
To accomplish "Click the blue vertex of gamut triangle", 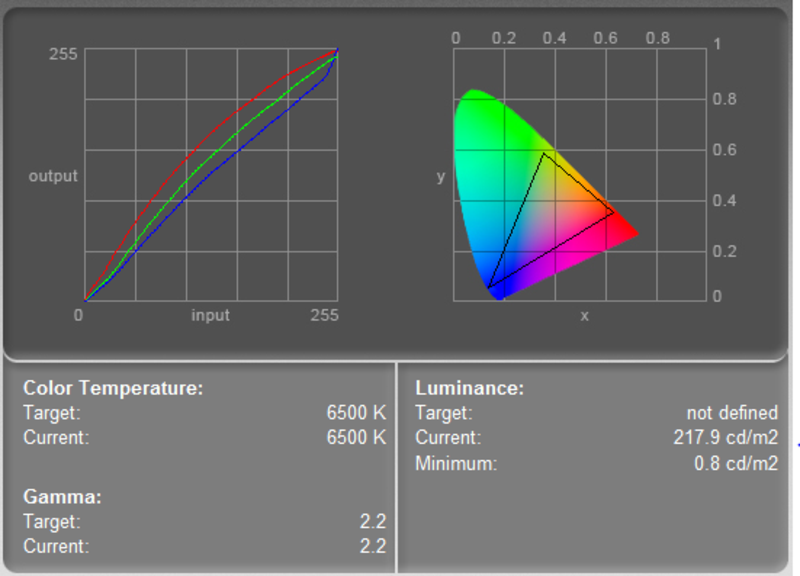I will [489, 288].
